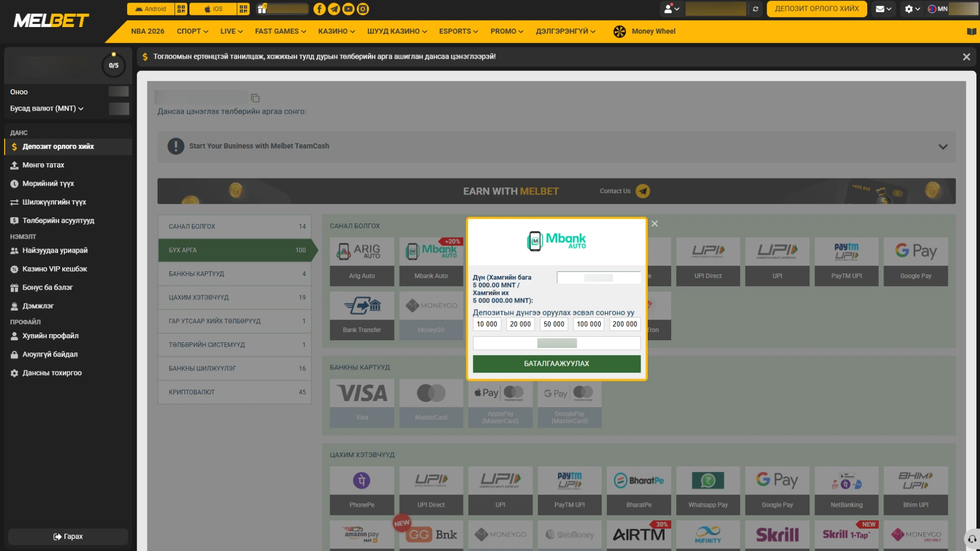Image resolution: width=980 pixels, height=551 pixels.
Task: Expand the ШУУД КАЗИНО menu
Action: pyautogui.click(x=397, y=31)
